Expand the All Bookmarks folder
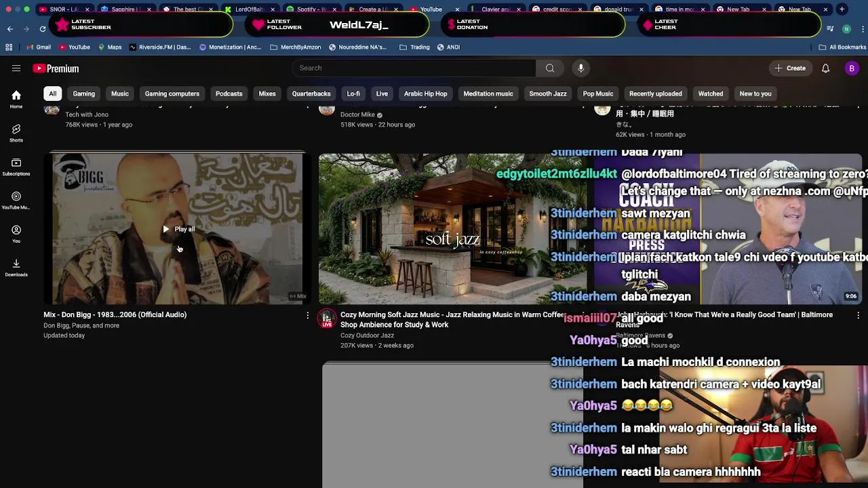The height and width of the screenshot is (488, 868). pyautogui.click(x=842, y=47)
